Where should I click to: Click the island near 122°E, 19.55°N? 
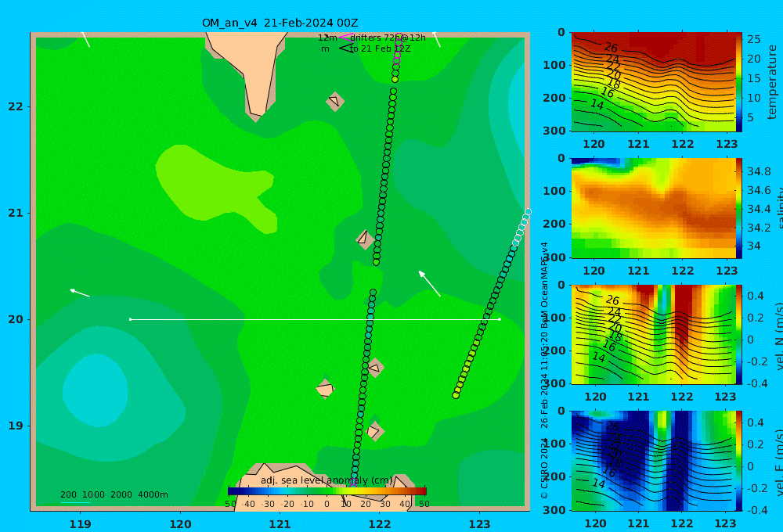[375, 368]
